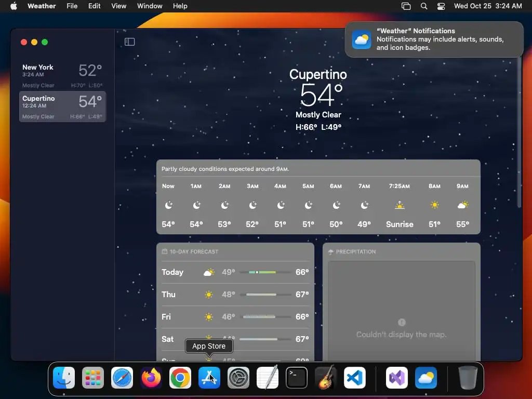Click the large 54° Cupertino temperature

pyautogui.click(x=321, y=95)
